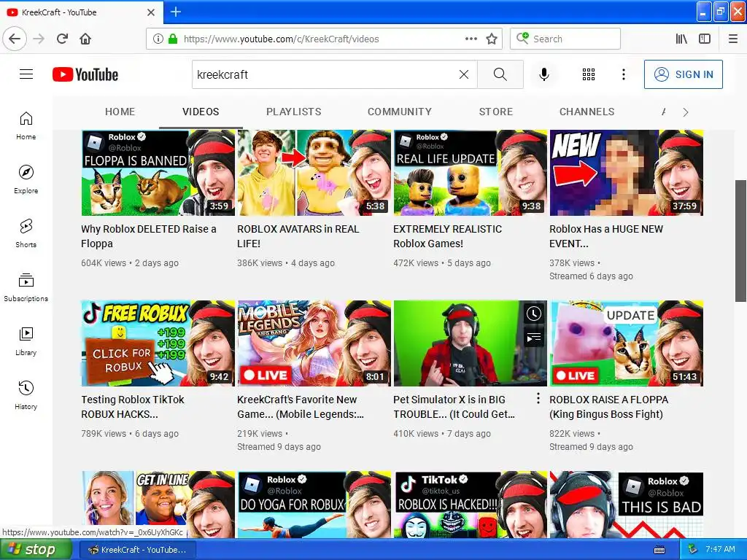Screen dimensions: 747x560
Task: Select the VIDEOS tab
Action: [x=201, y=112]
